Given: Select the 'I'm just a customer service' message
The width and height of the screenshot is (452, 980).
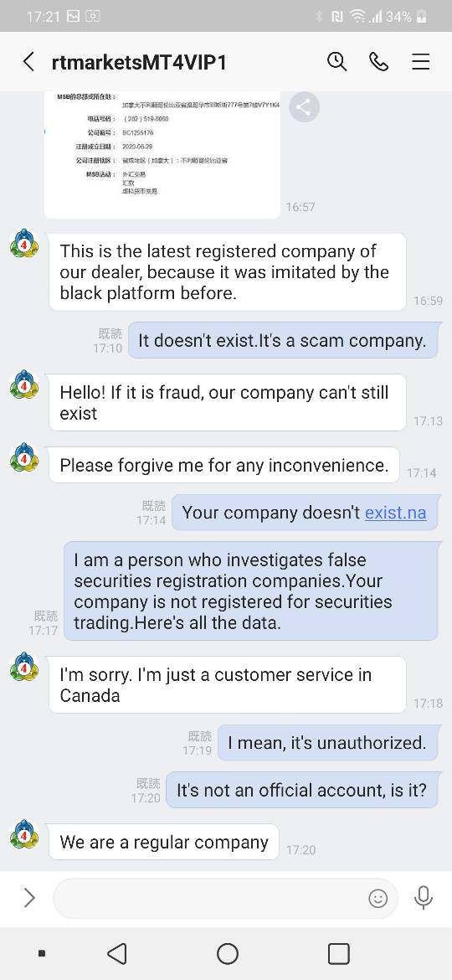Looking at the screenshot, I should [227, 685].
